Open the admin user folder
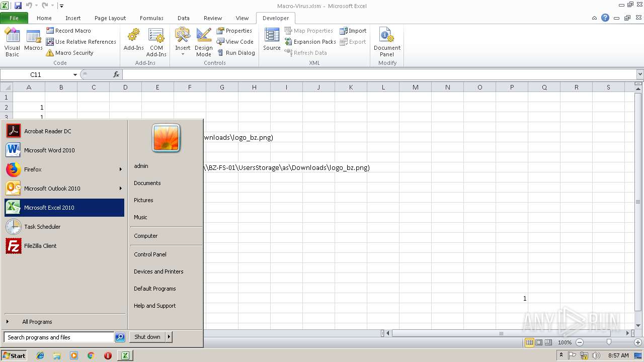This screenshot has height=362, width=644. (x=141, y=166)
